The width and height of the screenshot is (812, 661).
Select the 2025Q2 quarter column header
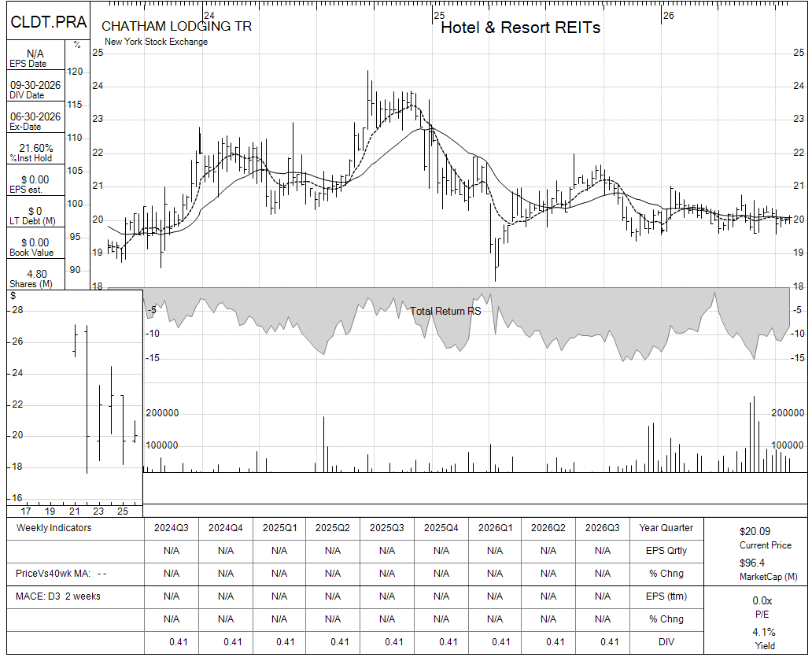pyautogui.click(x=333, y=528)
